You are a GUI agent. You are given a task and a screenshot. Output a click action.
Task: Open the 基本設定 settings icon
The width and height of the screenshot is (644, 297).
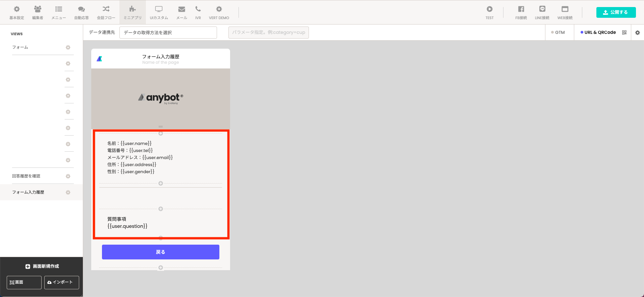16,9
